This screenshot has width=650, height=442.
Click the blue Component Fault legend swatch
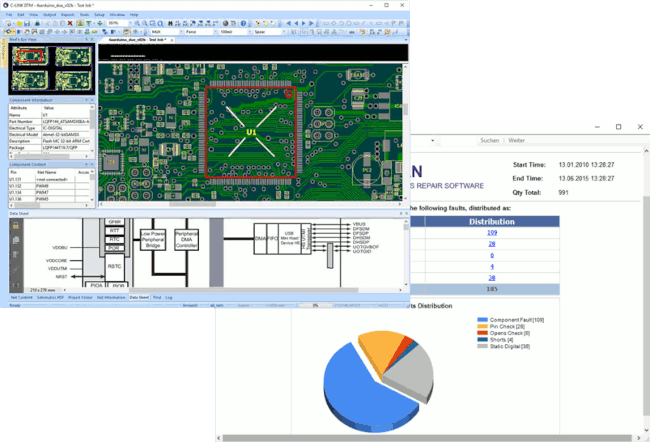pos(482,320)
